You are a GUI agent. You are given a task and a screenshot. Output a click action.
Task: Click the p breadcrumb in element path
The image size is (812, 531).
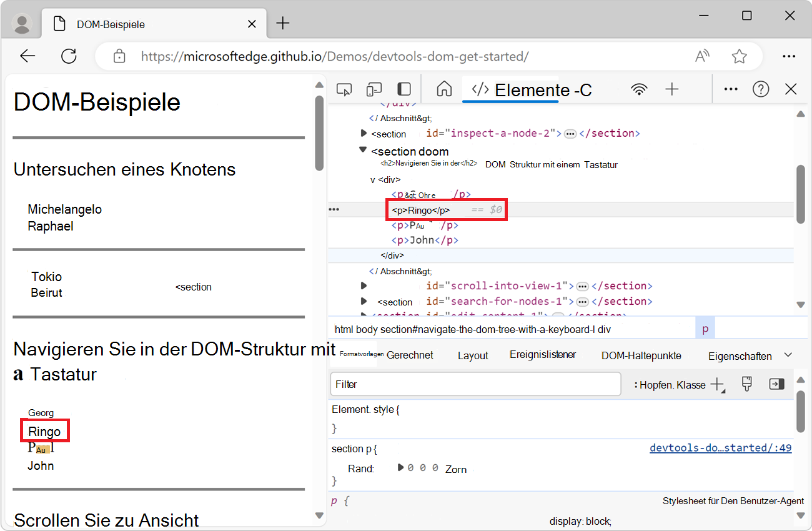coord(705,327)
